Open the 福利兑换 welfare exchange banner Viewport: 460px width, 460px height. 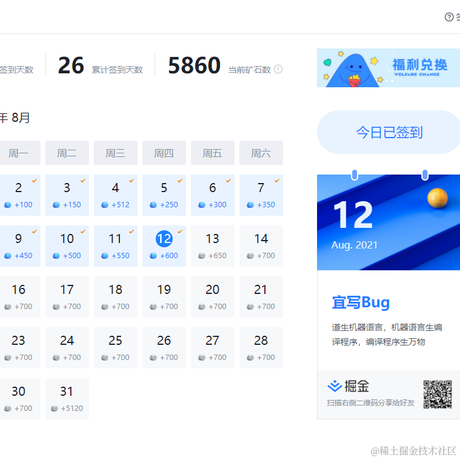388,68
